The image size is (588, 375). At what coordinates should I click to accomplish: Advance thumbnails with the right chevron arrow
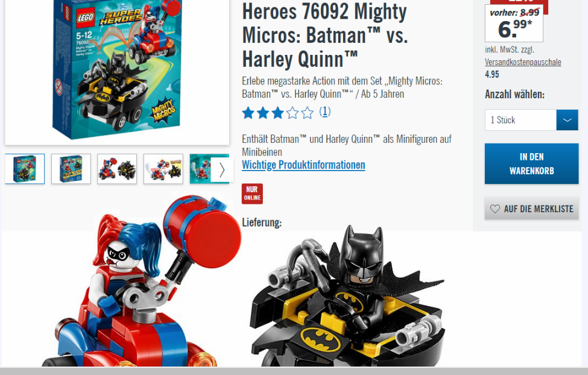(x=221, y=170)
